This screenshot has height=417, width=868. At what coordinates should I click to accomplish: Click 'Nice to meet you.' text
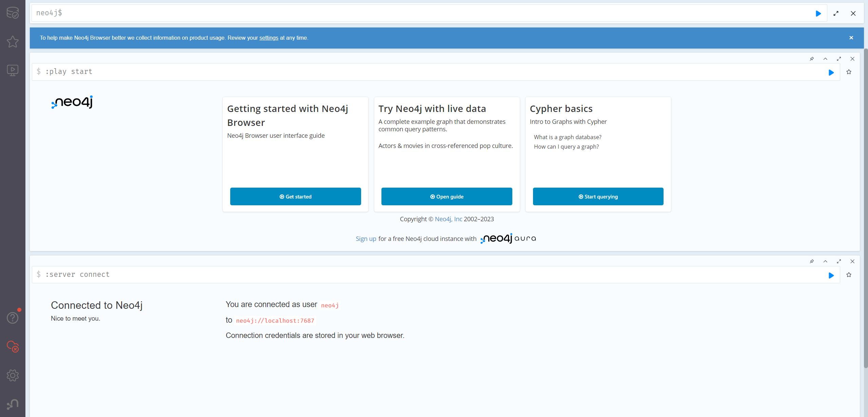point(75,318)
